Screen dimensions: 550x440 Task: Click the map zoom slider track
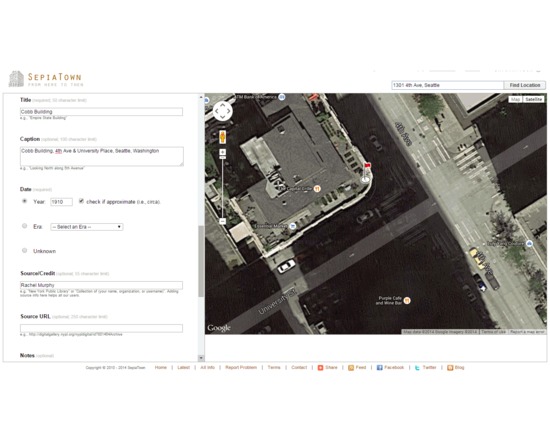point(222,189)
